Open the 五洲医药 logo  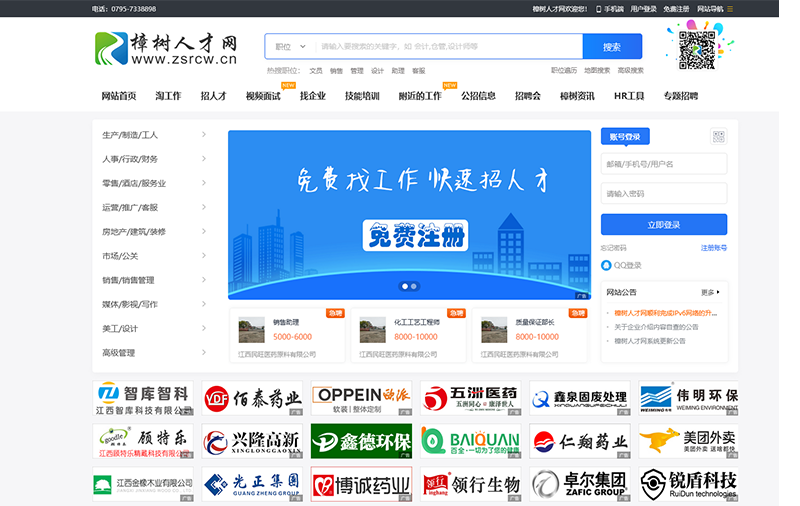coord(470,398)
